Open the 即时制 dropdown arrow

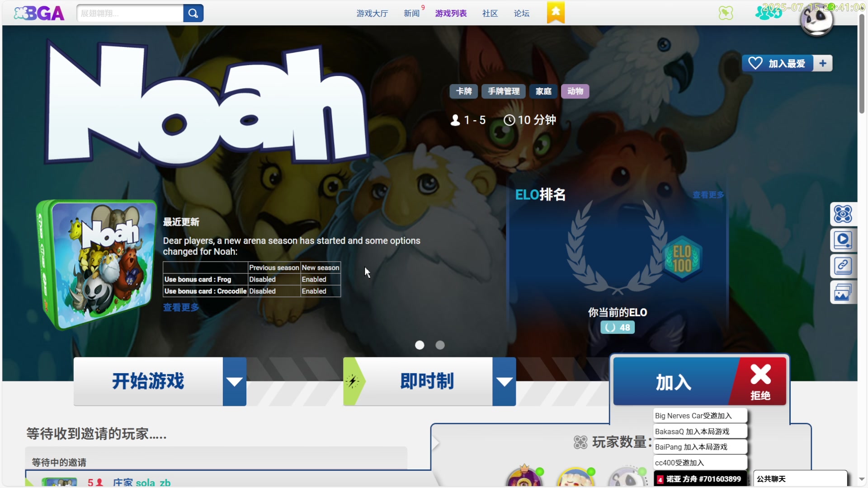pyautogui.click(x=504, y=381)
